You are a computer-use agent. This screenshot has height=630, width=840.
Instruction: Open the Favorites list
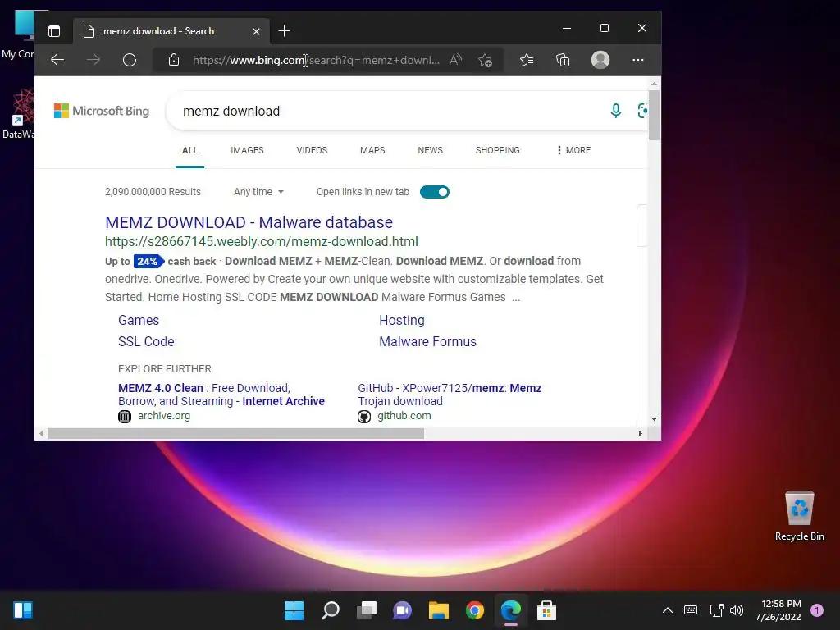(x=527, y=60)
